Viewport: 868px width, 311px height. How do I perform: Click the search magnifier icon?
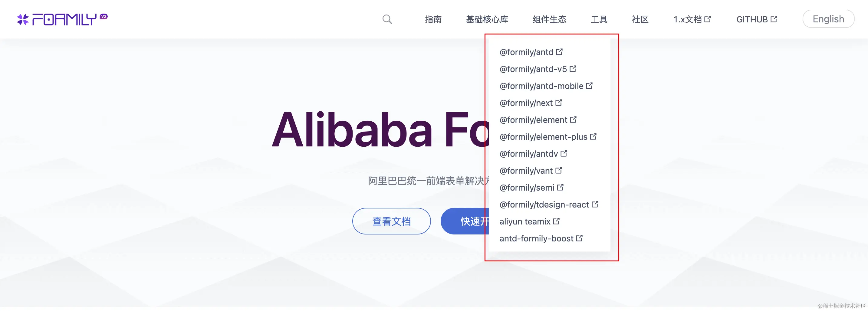pyautogui.click(x=387, y=19)
